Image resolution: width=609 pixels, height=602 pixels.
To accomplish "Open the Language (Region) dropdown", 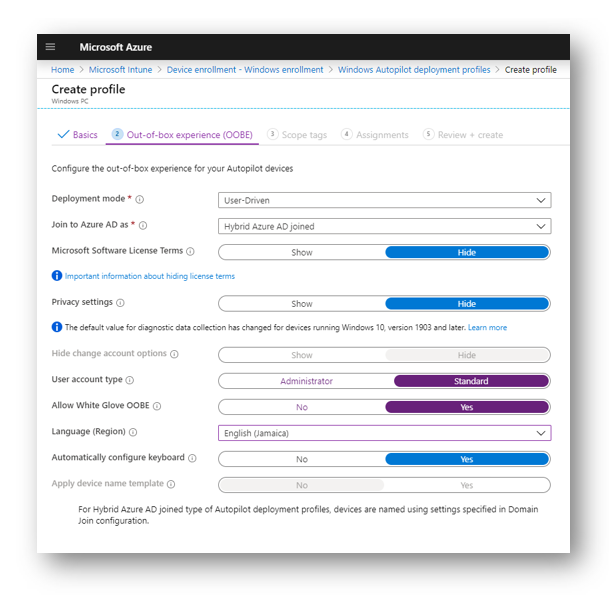I will click(x=385, y=433).
